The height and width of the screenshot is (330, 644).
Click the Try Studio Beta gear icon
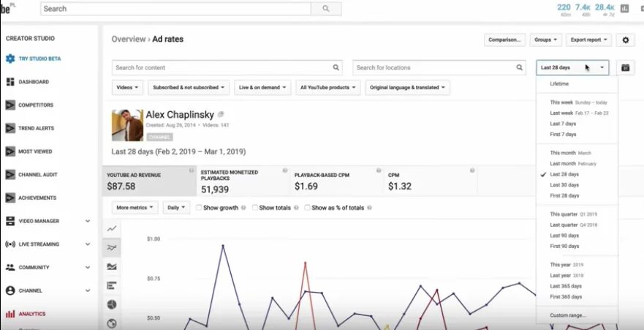click(10, 59)
